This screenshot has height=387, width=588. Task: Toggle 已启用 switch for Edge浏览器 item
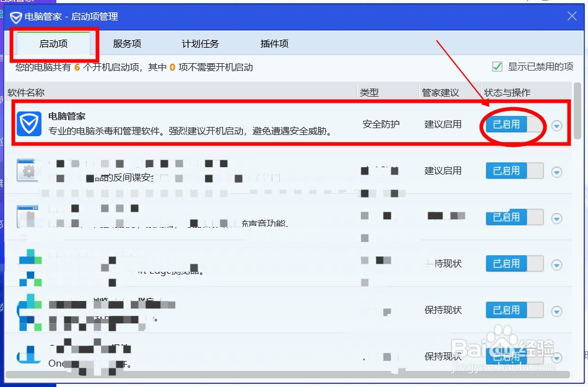tap(514, 264)
